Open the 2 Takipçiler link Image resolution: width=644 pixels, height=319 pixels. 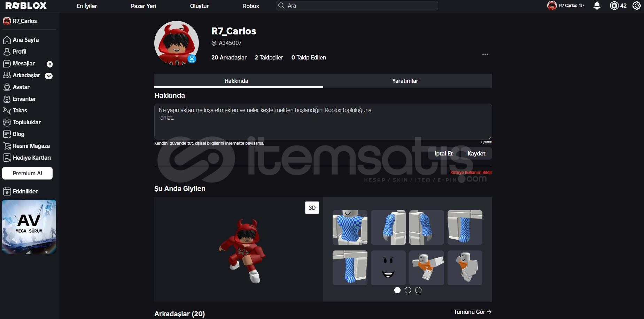(269, 57)
